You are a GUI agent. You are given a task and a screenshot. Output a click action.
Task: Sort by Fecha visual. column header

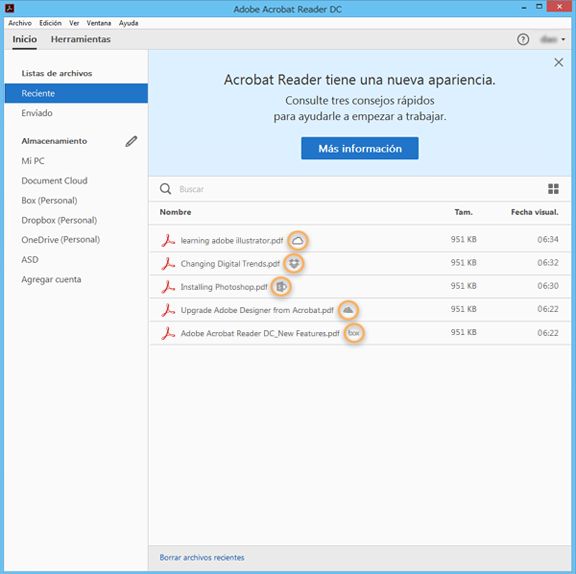(534, 212)
